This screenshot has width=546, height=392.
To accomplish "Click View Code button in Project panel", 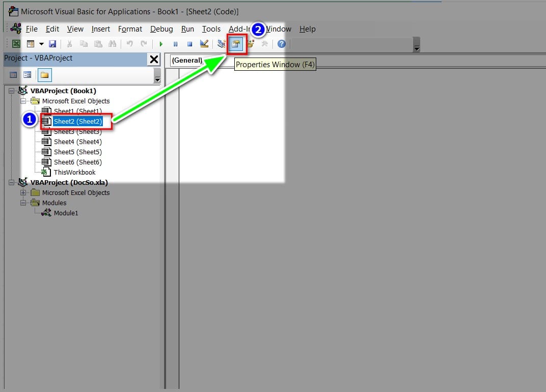I will 14,75.
